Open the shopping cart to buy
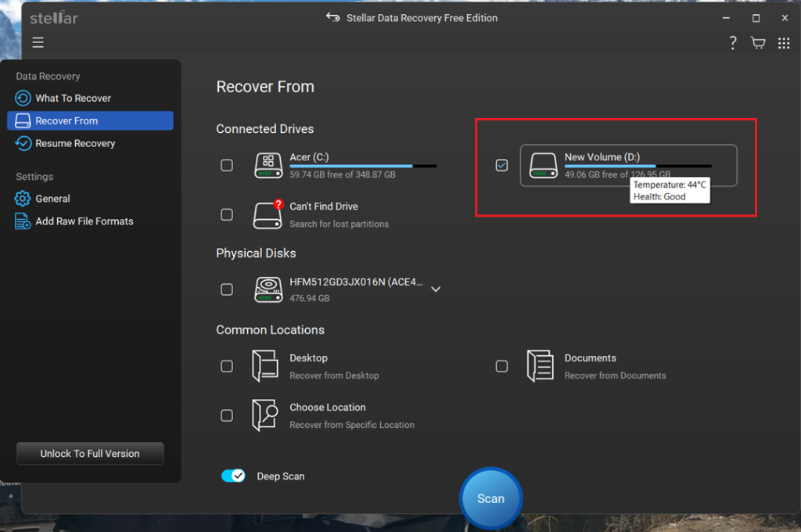801x532 pixels. [x=758, y=42]
